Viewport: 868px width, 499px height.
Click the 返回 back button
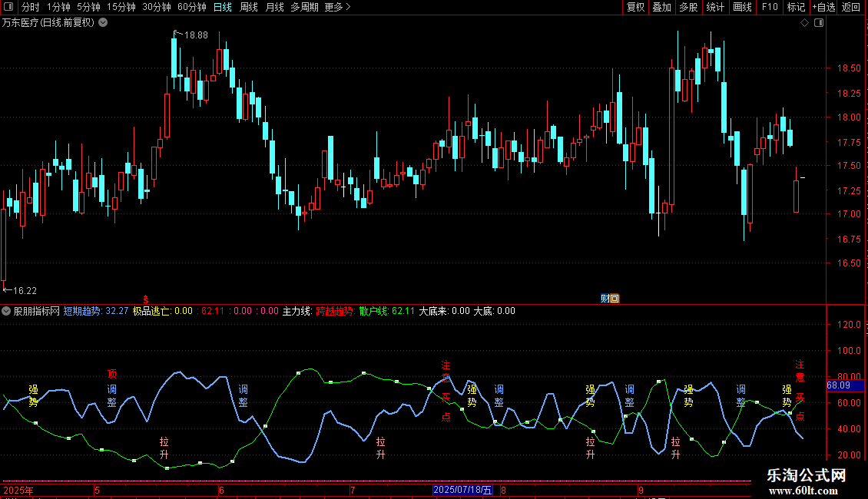point(851,7)
